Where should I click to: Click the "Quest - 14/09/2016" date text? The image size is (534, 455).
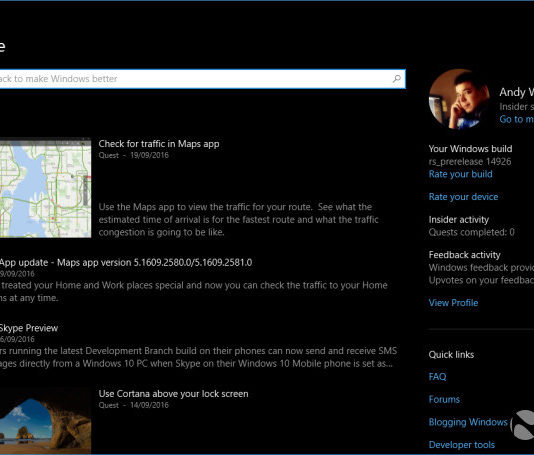[x=134, y=405]
